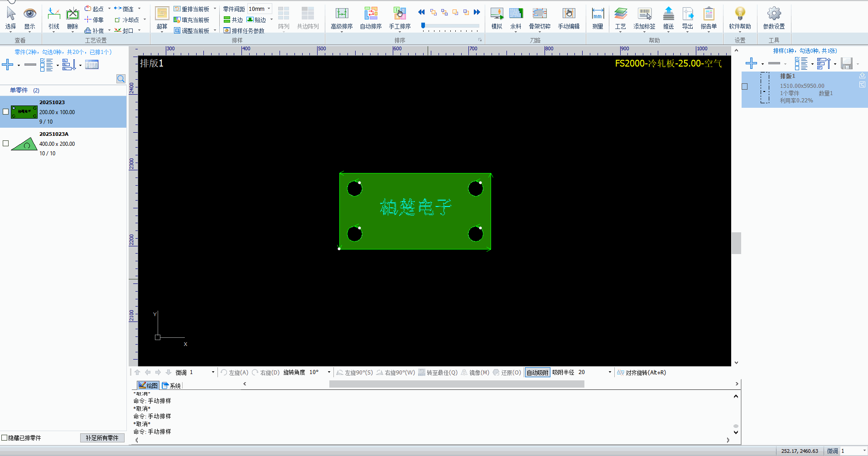Check the box for part 20251023
The width and height of the screenshot is (868, 456).
click(x=6, y=111)
